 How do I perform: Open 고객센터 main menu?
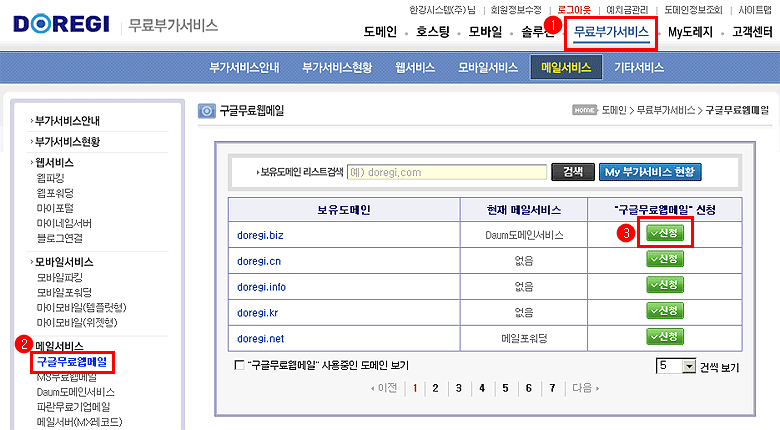pos(752,32)
